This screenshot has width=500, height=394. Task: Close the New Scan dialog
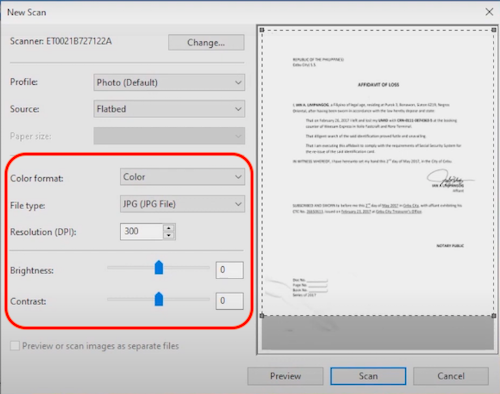[x=489, y=12]
